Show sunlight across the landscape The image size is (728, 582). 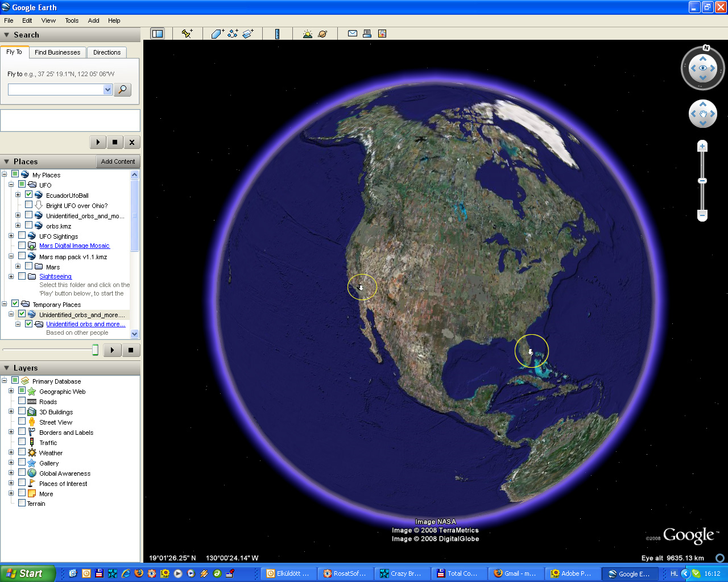308,34
